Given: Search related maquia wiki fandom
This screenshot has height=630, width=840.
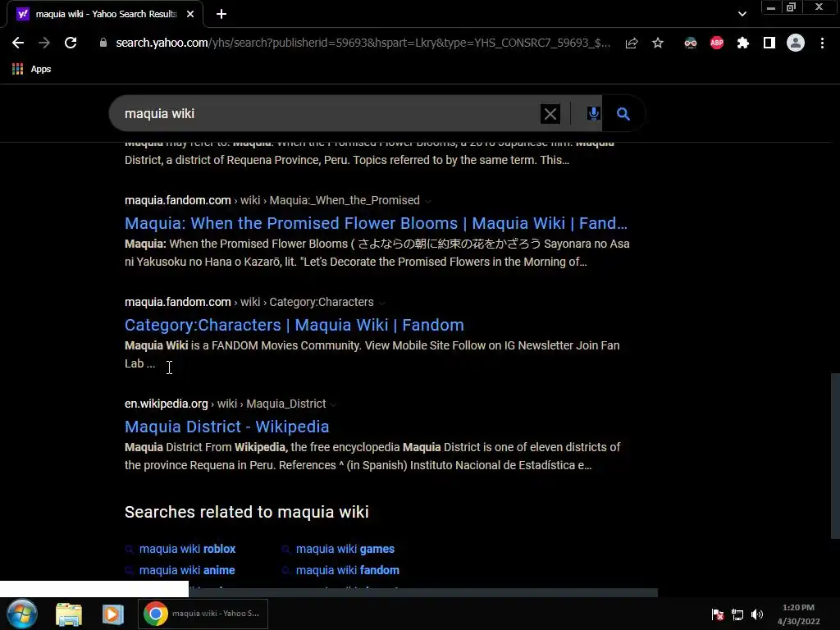Looking at the screenshot, I should [347, 571].
